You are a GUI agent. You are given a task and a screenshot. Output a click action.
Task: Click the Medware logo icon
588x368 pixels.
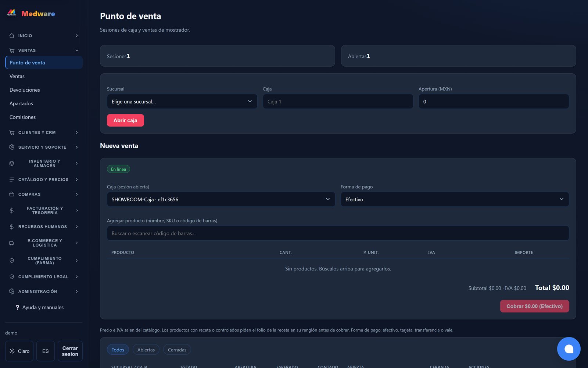coord(11,13)
